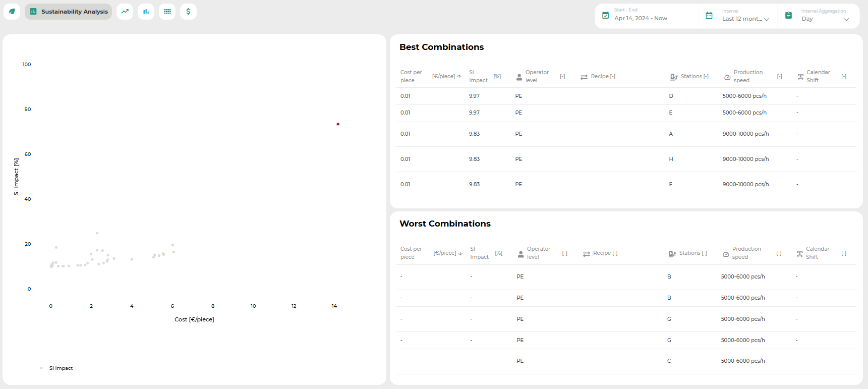Open the bar chart view

click(x=146, y=12)
